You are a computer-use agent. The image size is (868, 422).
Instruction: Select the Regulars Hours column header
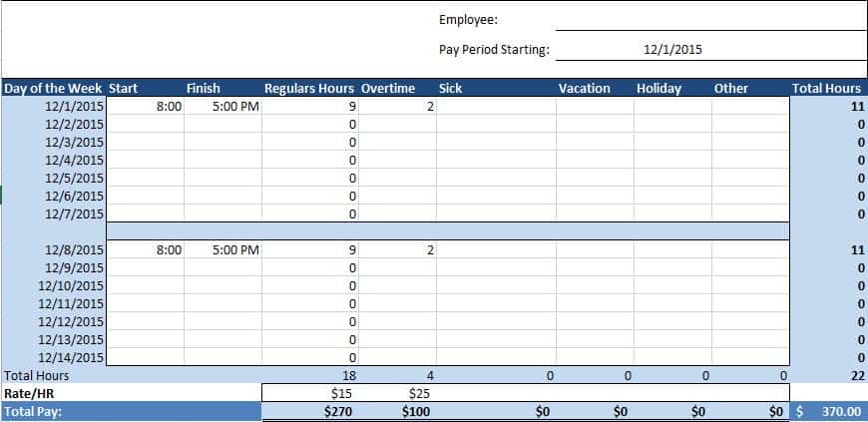tap(309, 88)
